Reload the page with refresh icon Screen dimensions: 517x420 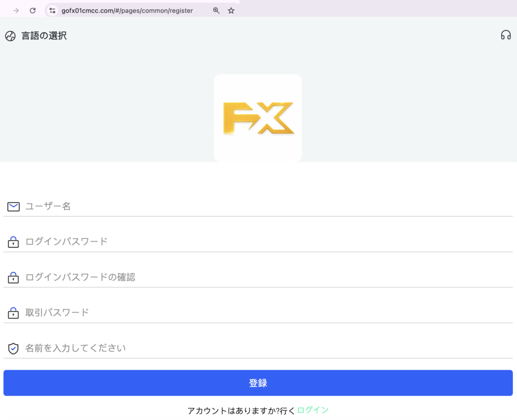click(x=33, y=11)
